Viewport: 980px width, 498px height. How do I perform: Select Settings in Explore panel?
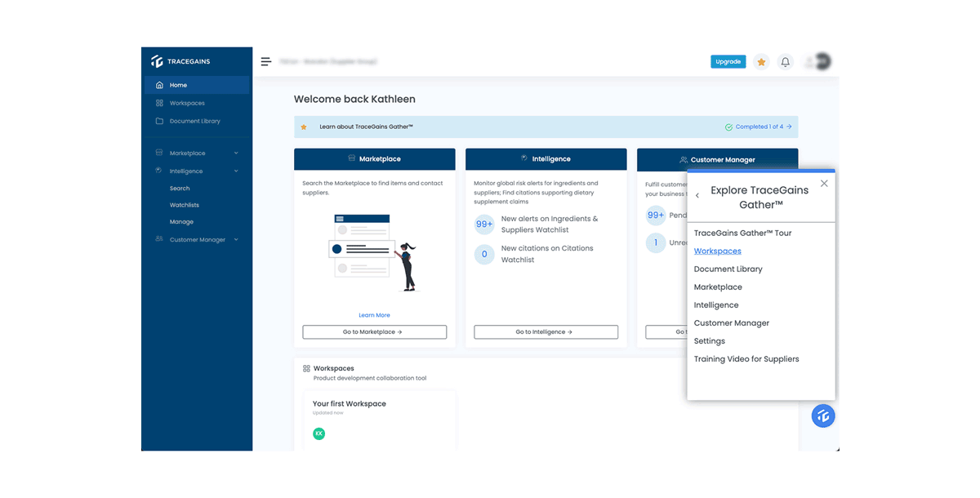point(710,340)
